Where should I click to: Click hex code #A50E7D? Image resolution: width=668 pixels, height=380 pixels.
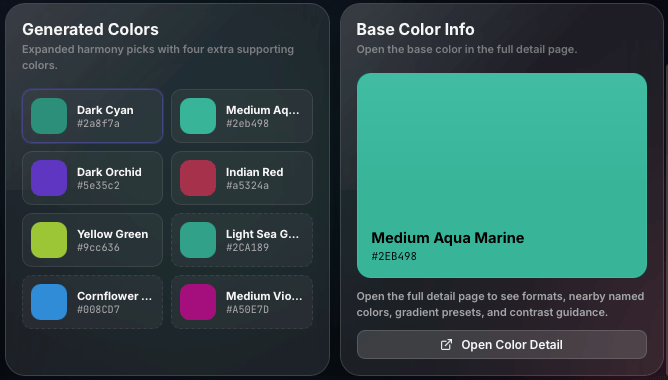point(248,310)
